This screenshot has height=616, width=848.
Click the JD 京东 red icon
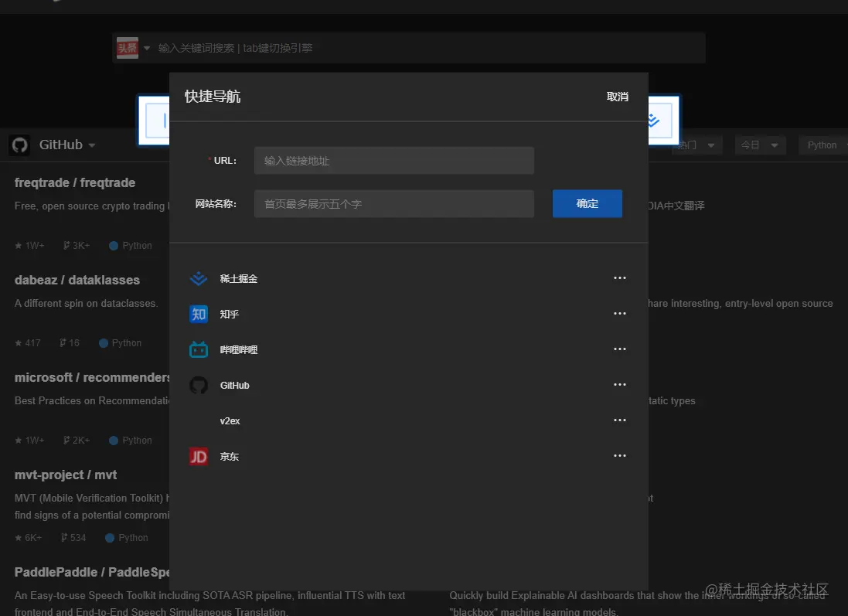click(x=199, y=457)
